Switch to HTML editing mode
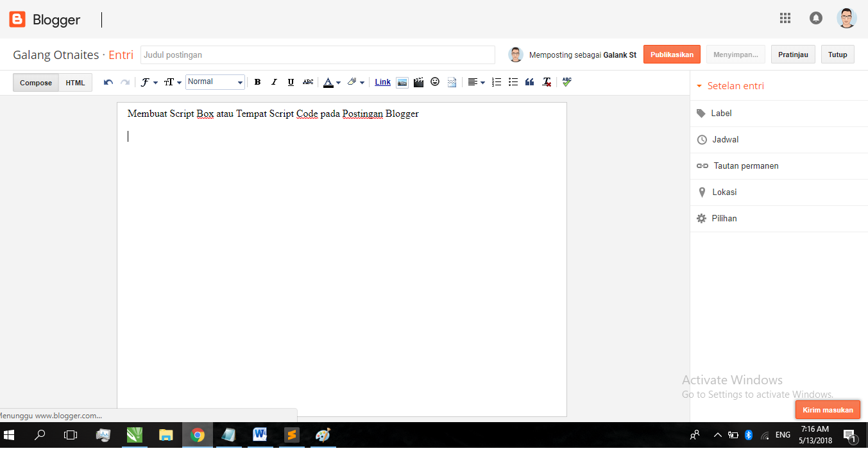Viewport: 868px width, 451px height. pyautogui.click(x=75, y=83)
